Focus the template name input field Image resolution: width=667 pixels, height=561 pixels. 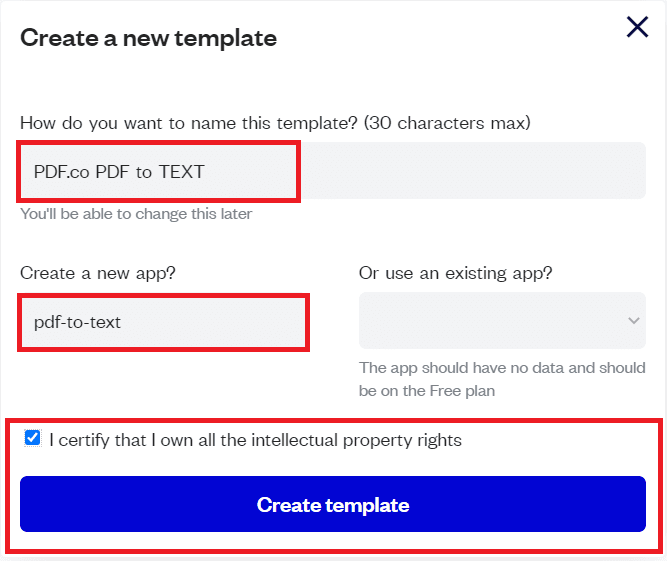[x=332, y=172]
